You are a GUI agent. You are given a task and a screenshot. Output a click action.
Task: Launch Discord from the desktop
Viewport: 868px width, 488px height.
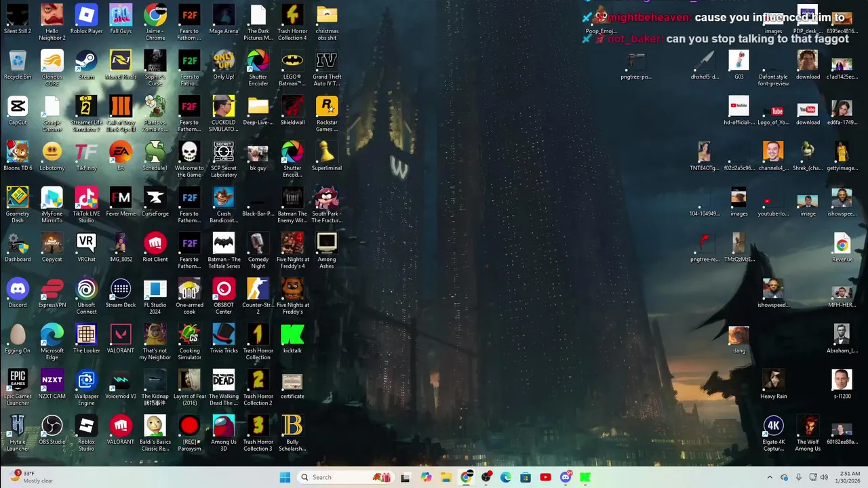[x=18, y=294]
